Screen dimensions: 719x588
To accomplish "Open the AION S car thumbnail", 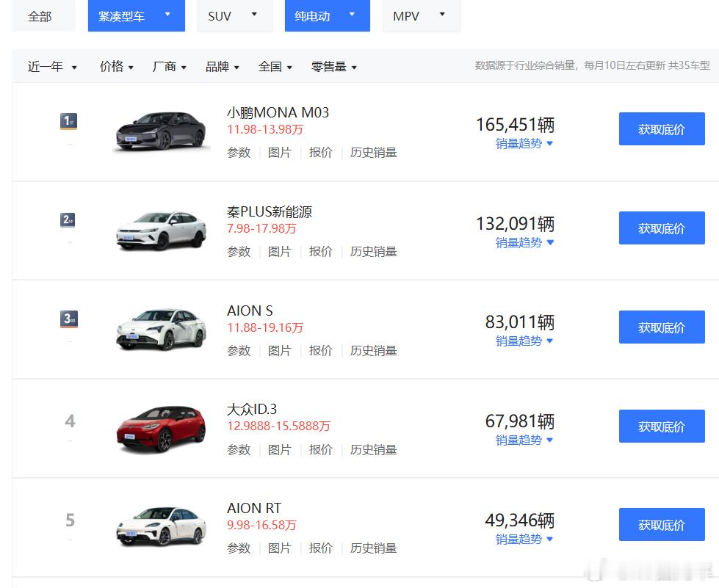I will [161, 329].
